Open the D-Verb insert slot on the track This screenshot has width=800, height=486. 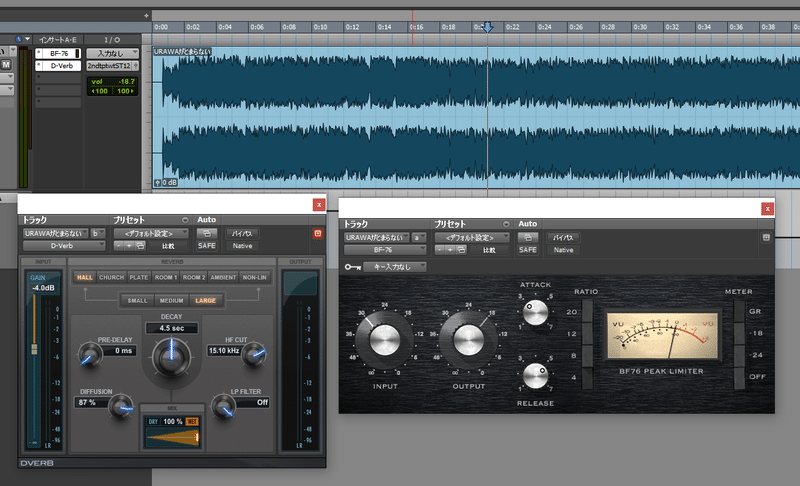pos(58,66)
